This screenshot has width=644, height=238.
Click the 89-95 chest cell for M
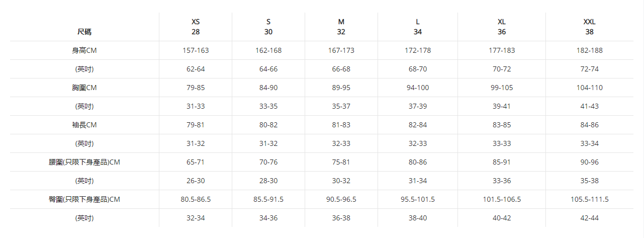point(341,88)
